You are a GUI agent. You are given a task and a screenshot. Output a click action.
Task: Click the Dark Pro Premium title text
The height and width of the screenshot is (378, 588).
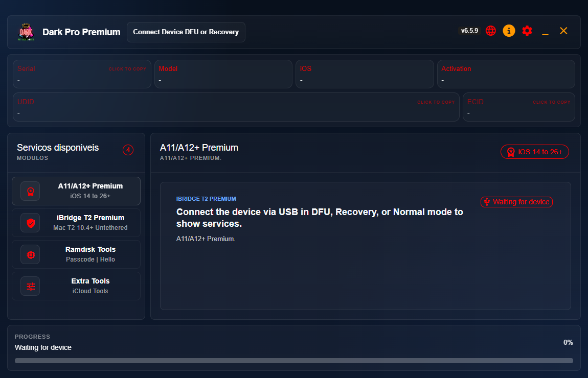81,32
